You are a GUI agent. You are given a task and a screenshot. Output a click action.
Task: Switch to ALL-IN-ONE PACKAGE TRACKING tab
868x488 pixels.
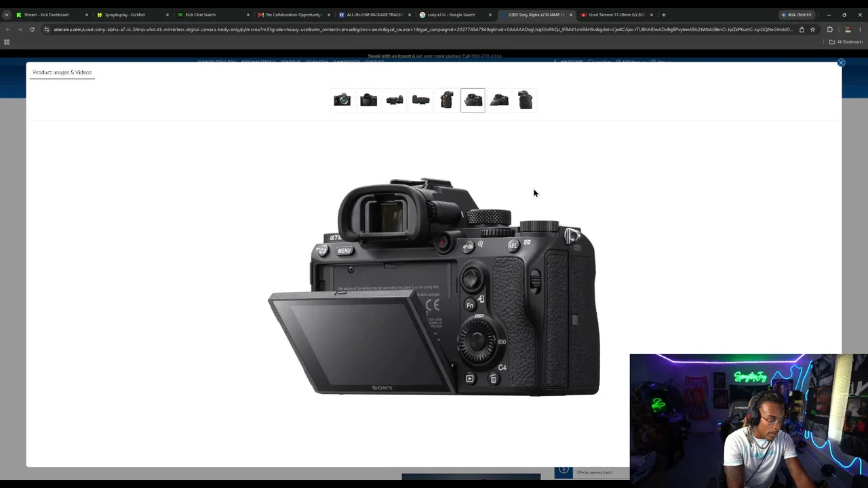tap(374, 15)
